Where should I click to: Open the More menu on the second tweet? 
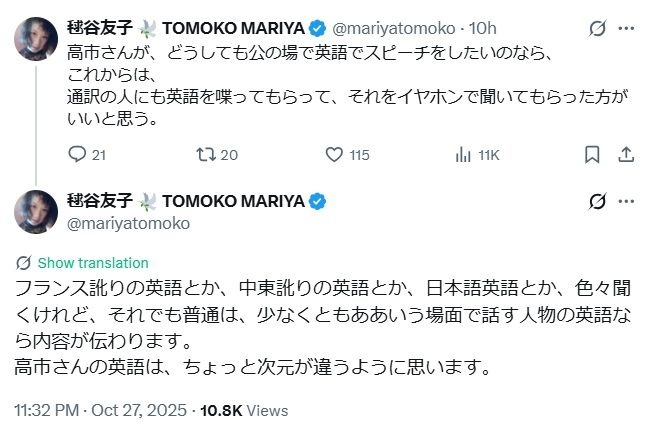click(x=627, y=201)
